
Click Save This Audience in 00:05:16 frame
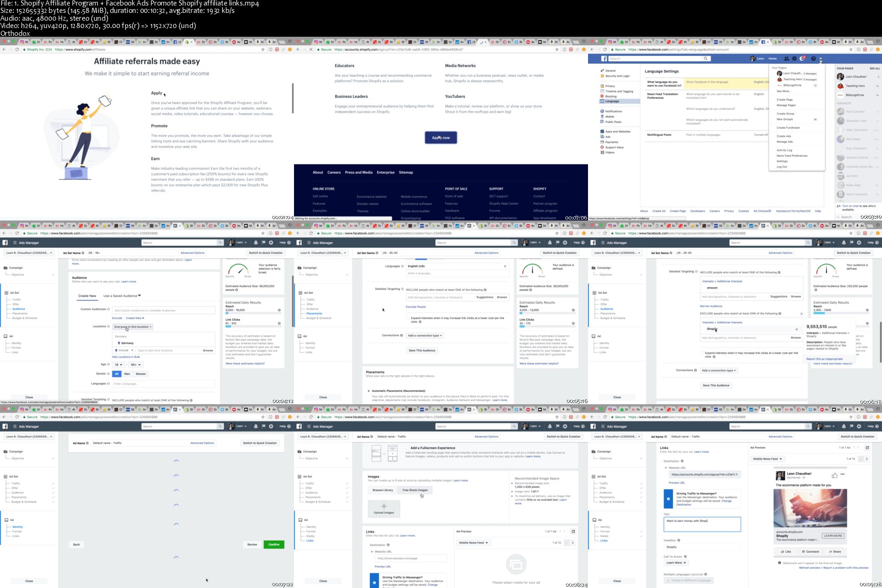422,351
